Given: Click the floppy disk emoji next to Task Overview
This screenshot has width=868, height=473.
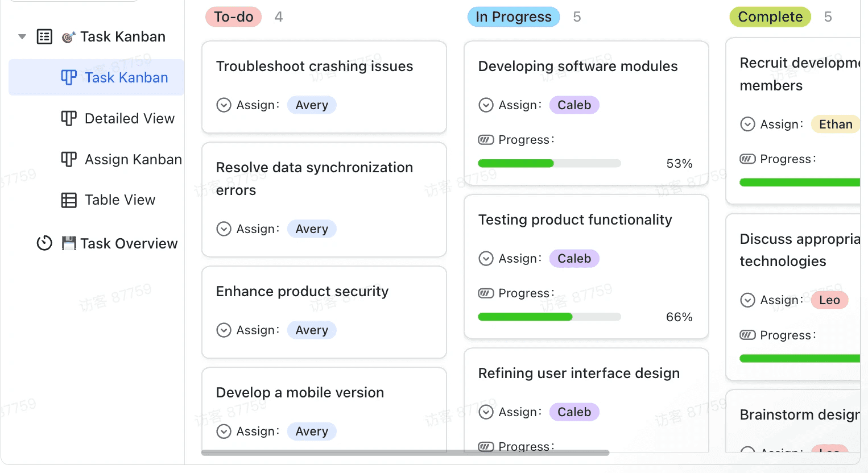Looking at the screenshot, I should (69, 243).
